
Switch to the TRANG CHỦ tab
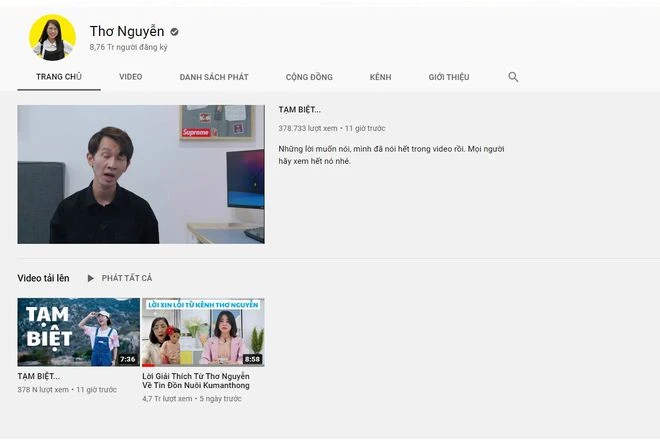click(58, 77)
